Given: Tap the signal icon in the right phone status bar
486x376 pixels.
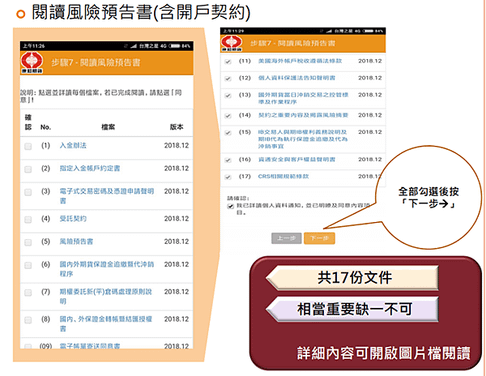Looking at the screenshot, I should [329, 31].
